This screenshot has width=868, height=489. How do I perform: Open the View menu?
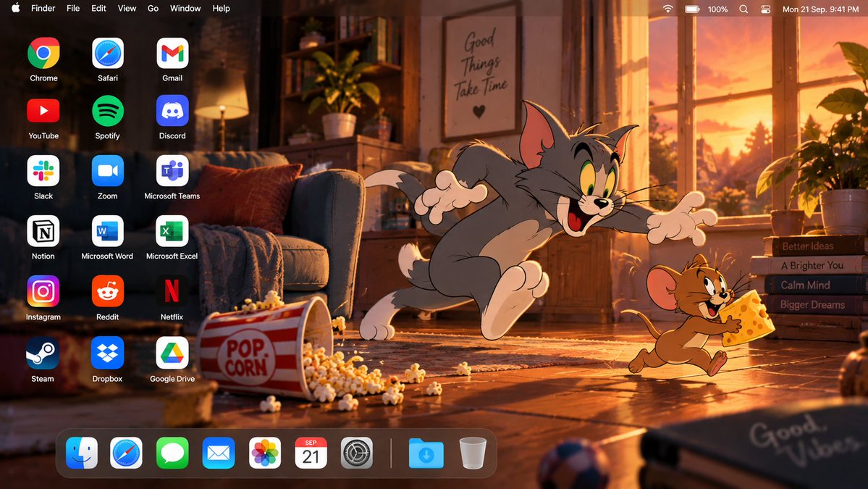point(127,8)
